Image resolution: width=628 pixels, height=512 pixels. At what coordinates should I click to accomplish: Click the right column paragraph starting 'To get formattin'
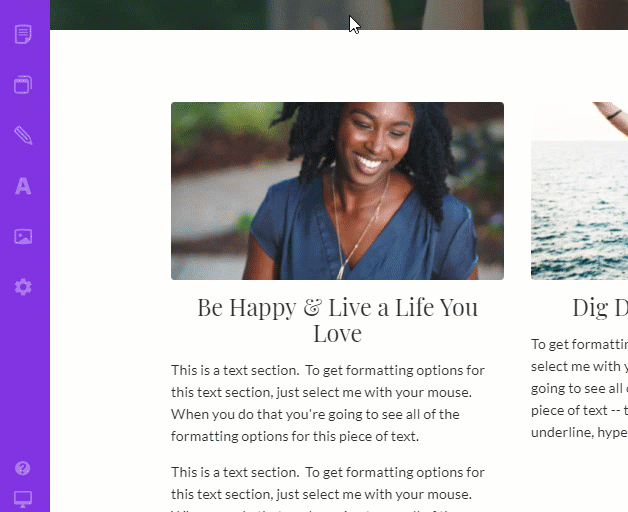pos(579,388)
